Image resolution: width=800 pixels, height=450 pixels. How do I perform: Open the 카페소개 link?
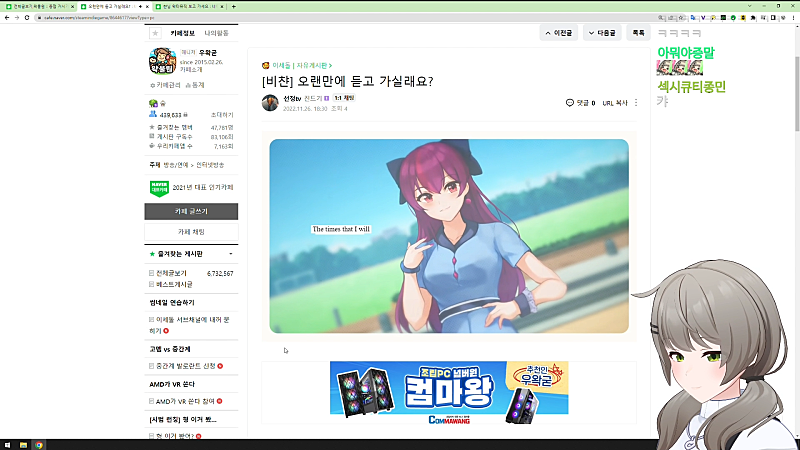pos(191,69)
